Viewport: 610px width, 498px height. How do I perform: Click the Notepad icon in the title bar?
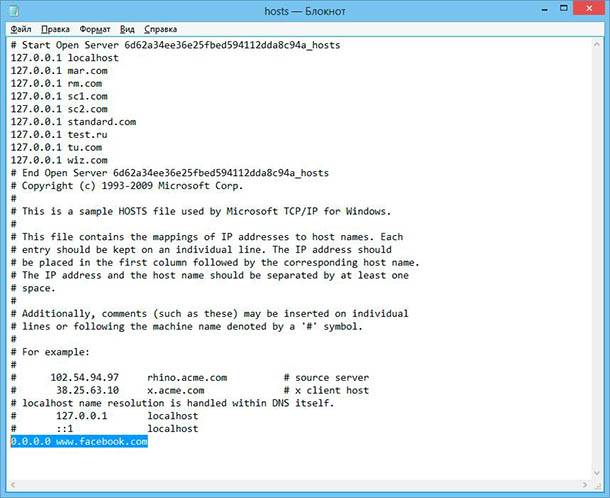pos(14,11)
